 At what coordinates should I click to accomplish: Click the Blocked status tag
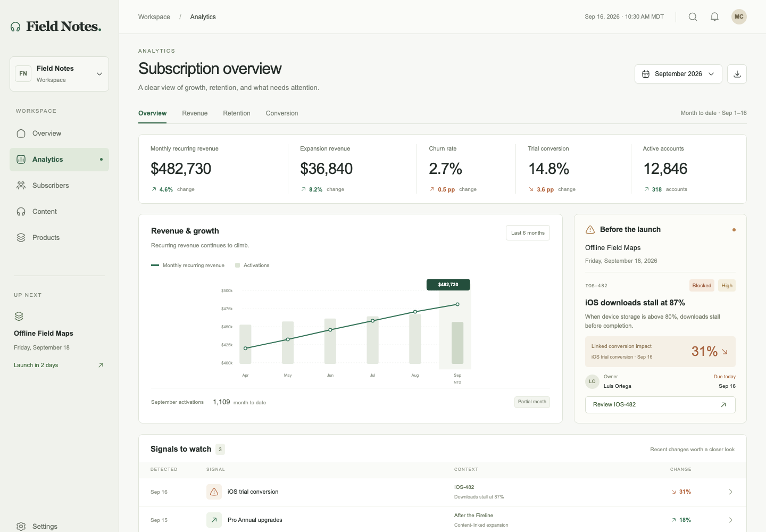702,286
